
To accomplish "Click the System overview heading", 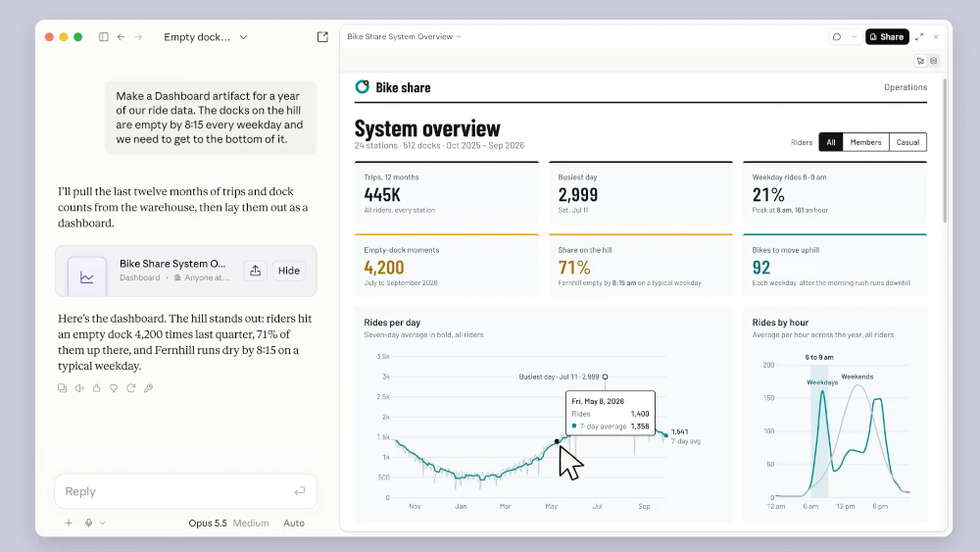I will click(427, 128).
